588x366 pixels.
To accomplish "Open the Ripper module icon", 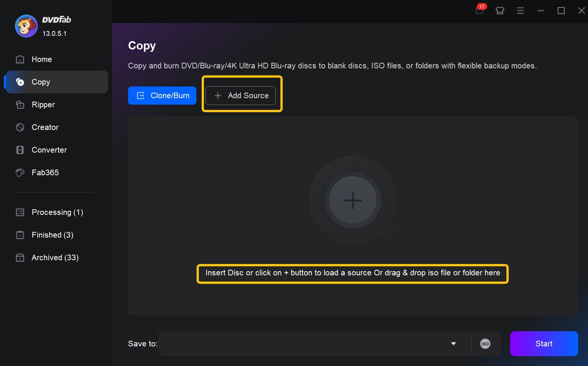I will 20,105.
